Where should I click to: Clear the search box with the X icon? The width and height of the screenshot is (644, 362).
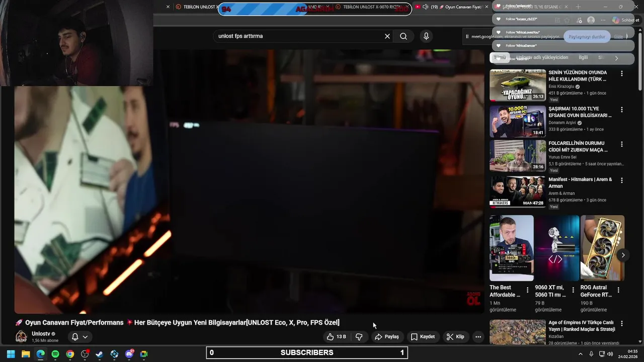pos(387,36)
